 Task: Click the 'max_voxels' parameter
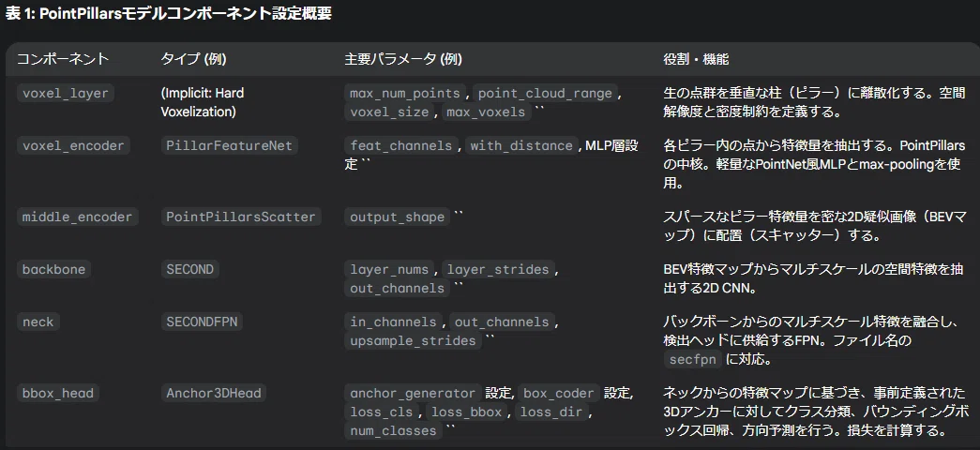click(487, 112)
